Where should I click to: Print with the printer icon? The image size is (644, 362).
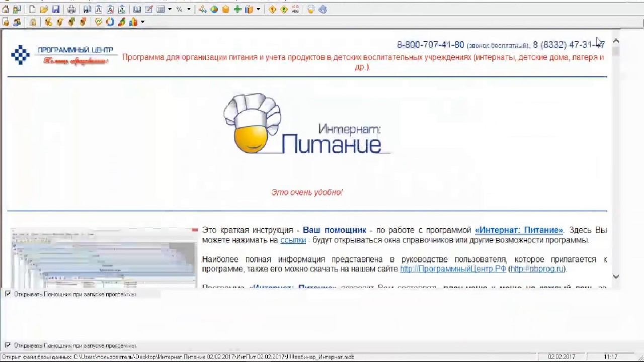[x=71, y=10]
